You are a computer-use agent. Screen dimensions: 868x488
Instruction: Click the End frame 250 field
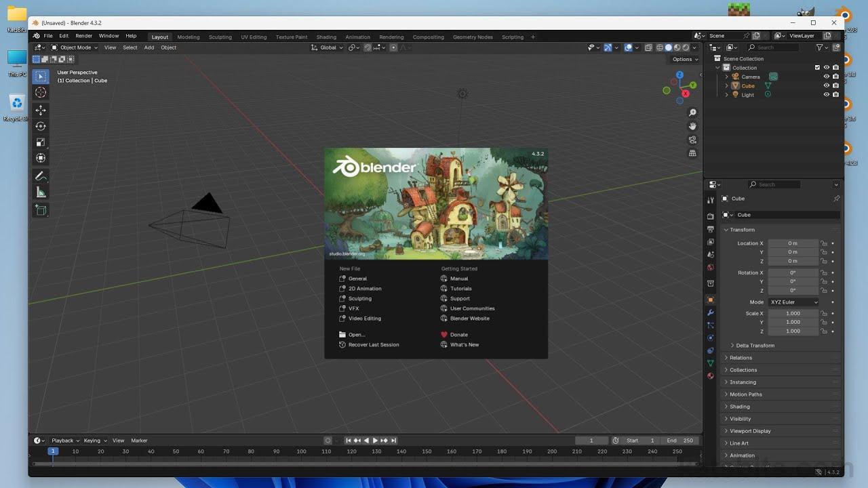[x=681, y=441]
